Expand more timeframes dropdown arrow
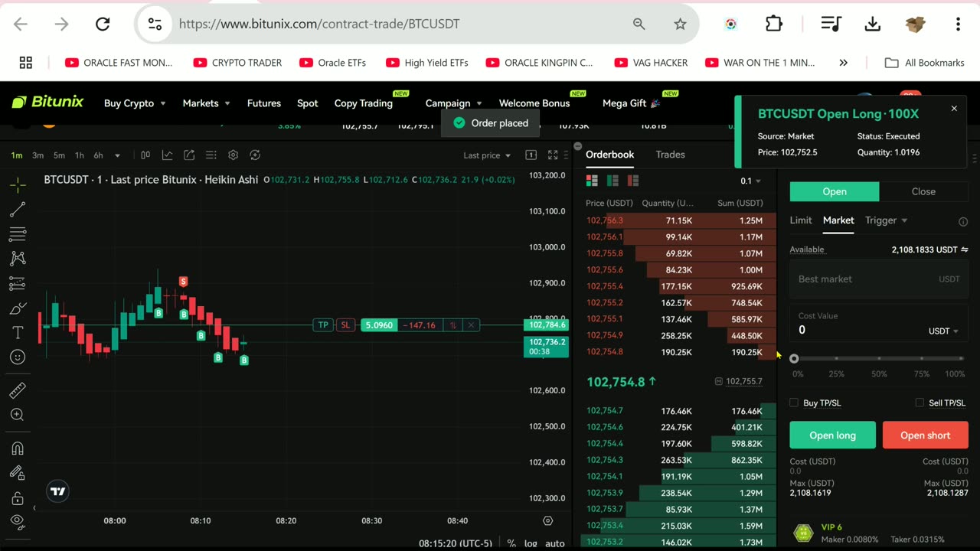 117,155
